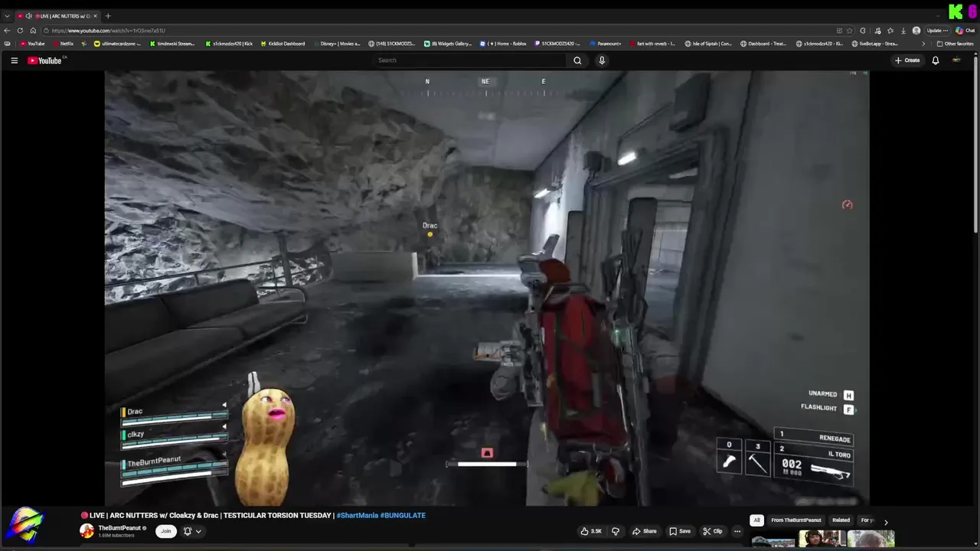
Task: Open the KickBot Dashboard bookmark
Action: click(x=283, y=44)
